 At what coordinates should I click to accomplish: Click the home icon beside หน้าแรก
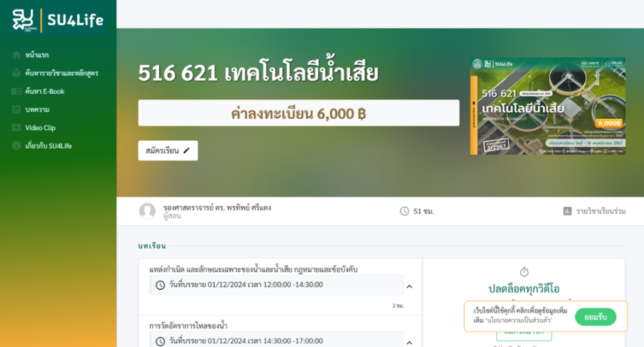16,55
